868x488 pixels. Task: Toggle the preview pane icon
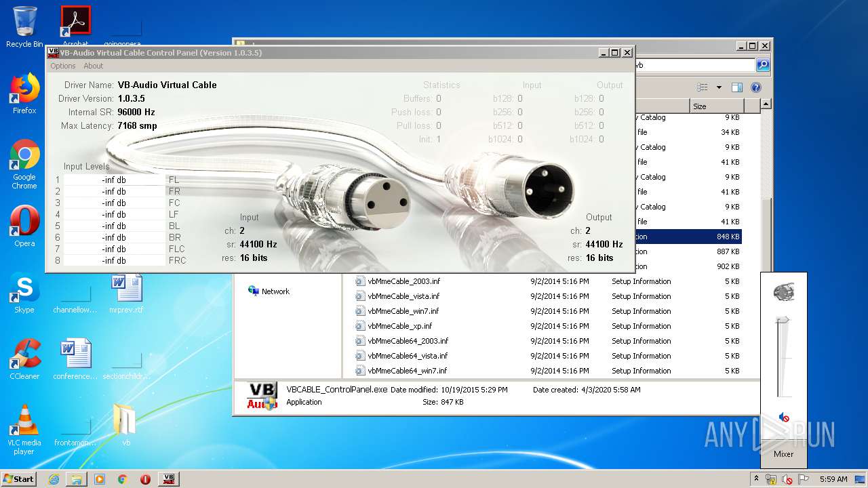point(737,87)
